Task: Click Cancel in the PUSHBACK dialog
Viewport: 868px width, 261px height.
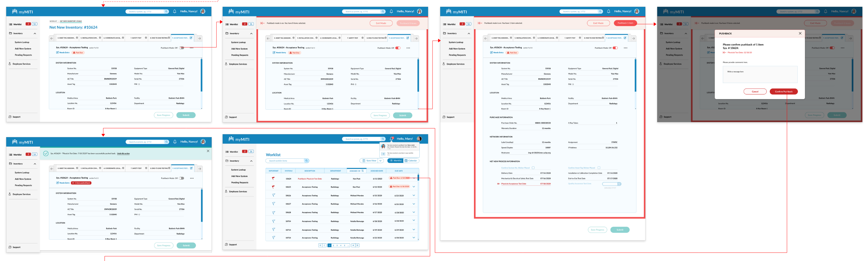Action: tap(755, 91)
